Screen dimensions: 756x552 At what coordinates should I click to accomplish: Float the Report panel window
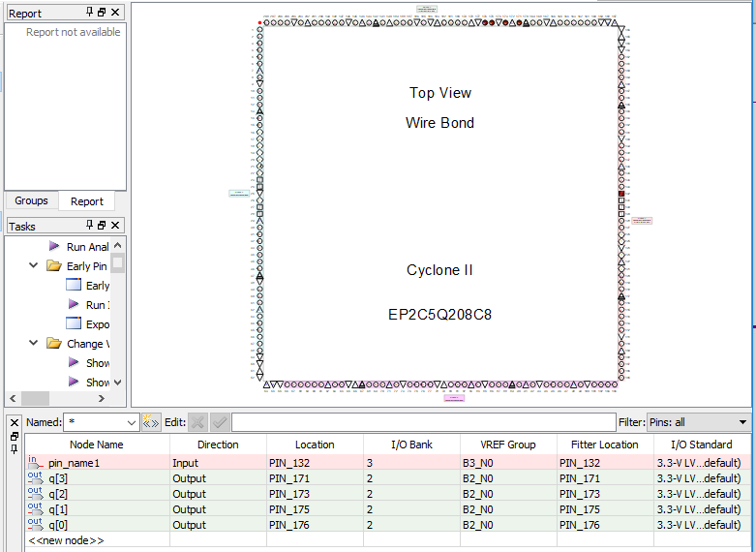click(102, 12)
